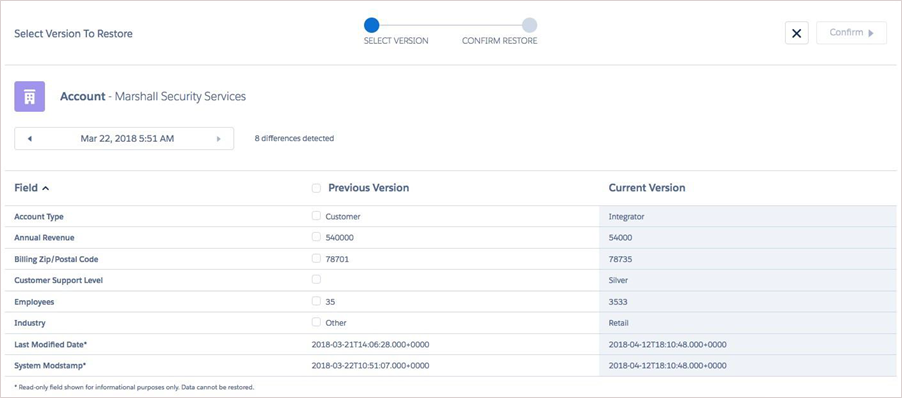Image resolution: width=902 pixels, height=398 pixels.
Task: Click the Billing Zip/Postal Code field label
Action: [x=56, y=259]
